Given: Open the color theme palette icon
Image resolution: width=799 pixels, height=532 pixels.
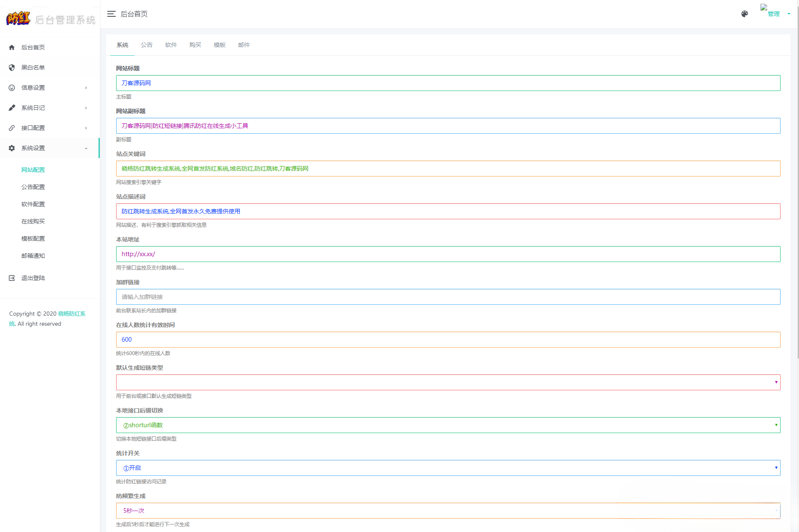Looking at the screenshot, I should (x=745, y=14).
